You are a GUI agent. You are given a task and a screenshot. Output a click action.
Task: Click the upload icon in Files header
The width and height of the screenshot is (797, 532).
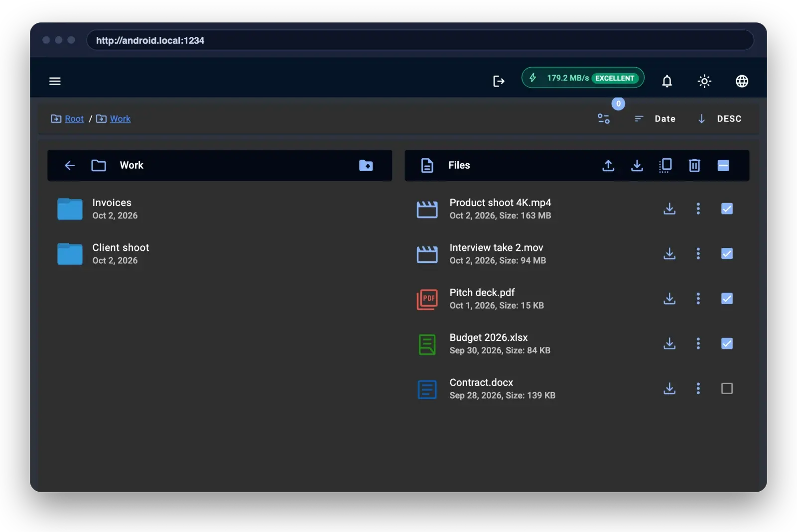tap(608, 165)
